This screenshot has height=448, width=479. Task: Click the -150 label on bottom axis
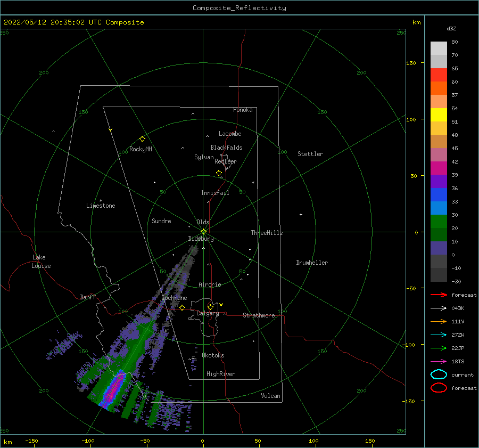click(31, 441)
